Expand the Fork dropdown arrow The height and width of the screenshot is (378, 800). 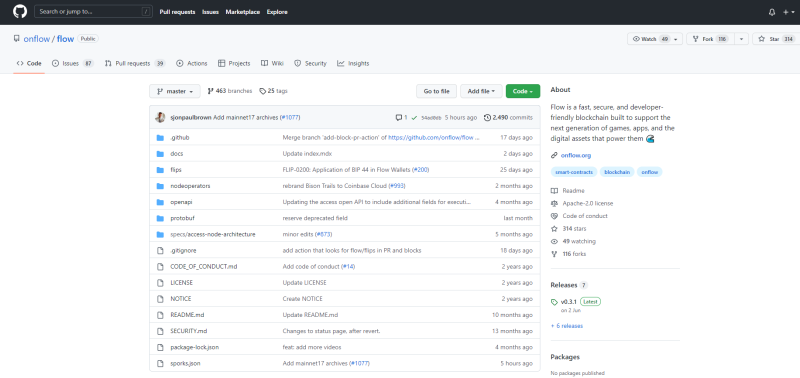tap(741, 39)
